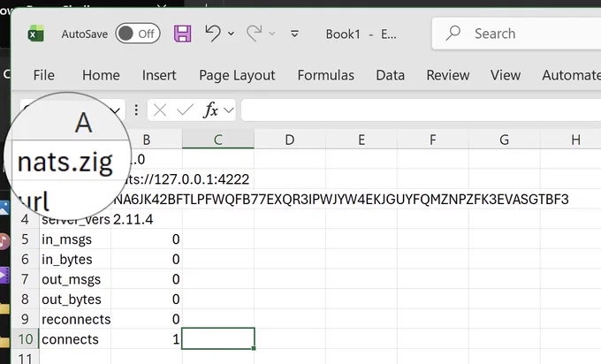Select row 8 header
The image size is (601, 364).
(x=26, y=300)
